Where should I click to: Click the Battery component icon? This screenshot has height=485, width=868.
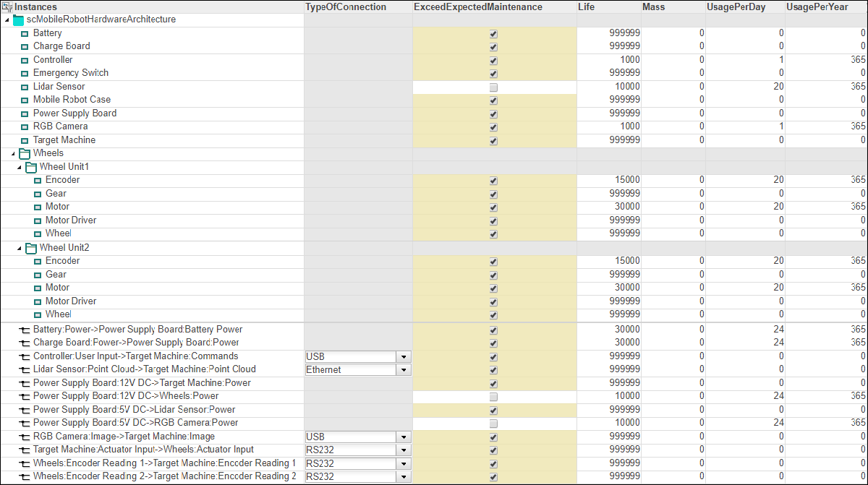(25, 34)
